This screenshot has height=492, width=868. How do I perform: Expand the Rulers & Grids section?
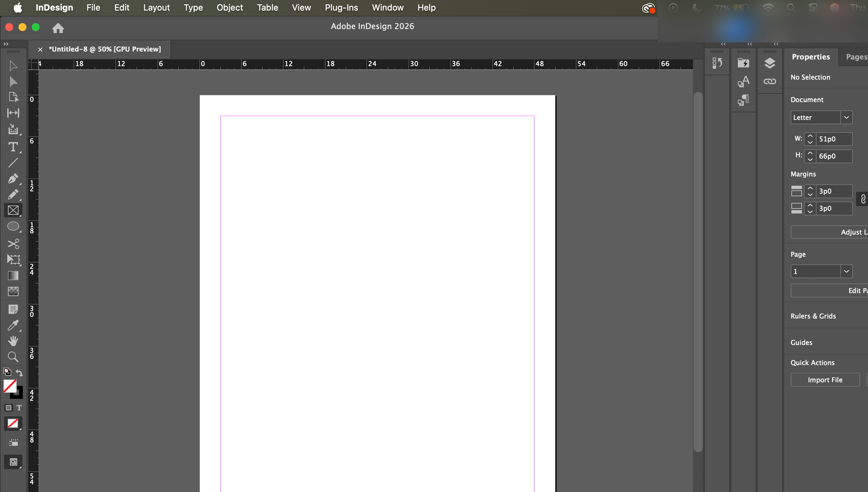point(813,316)
